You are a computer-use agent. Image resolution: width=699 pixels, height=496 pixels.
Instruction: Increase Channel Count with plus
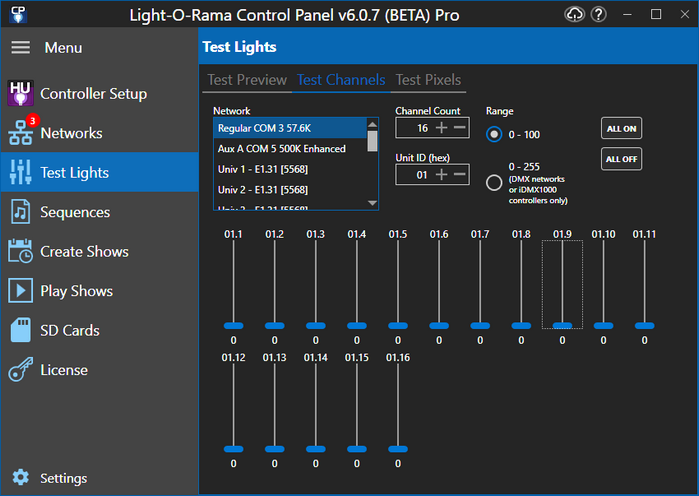pyautogui.click(x=441, y=128)
